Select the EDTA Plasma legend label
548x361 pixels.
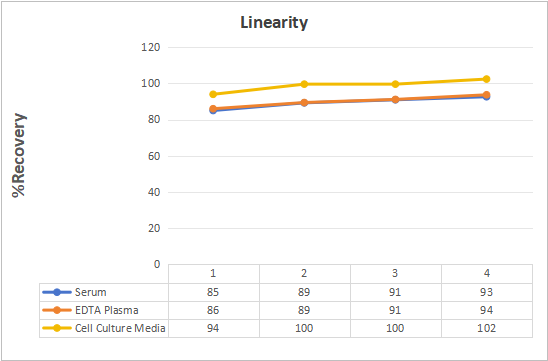pyautogui.click(x=107, y=310)
